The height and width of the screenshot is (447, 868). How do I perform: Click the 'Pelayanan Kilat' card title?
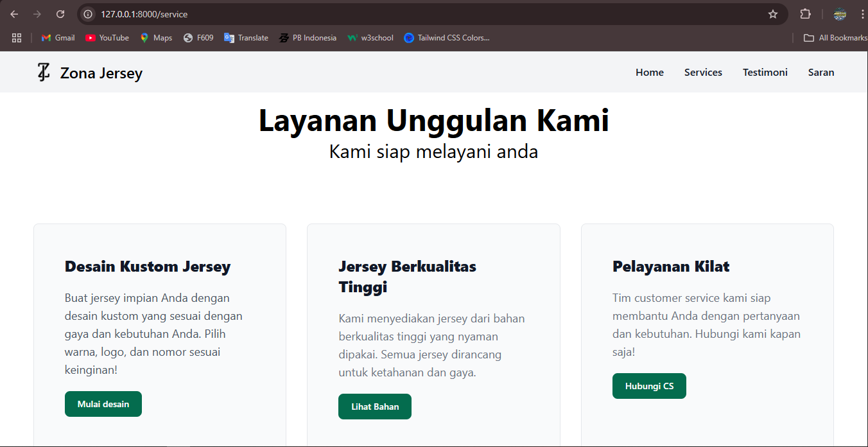[671, 267]
